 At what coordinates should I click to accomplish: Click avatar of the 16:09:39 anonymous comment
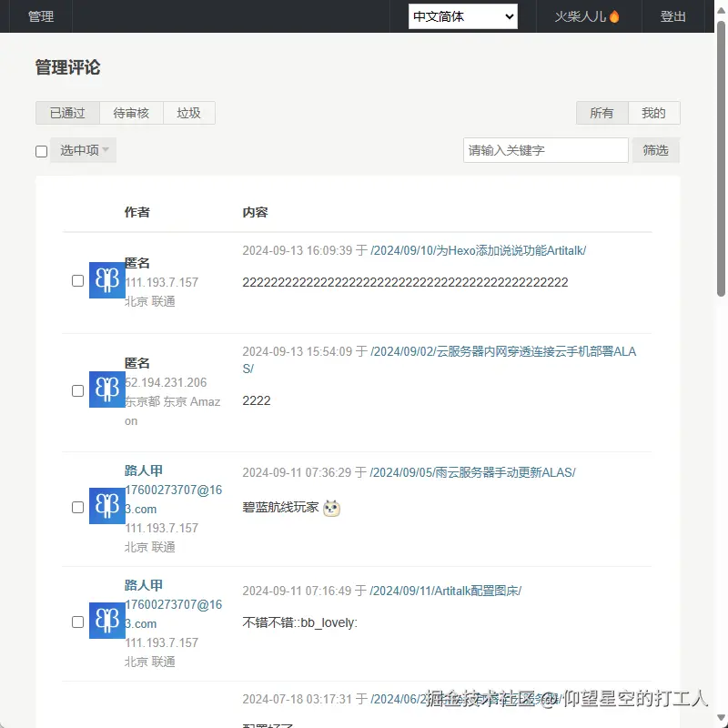tap(107, 280)
